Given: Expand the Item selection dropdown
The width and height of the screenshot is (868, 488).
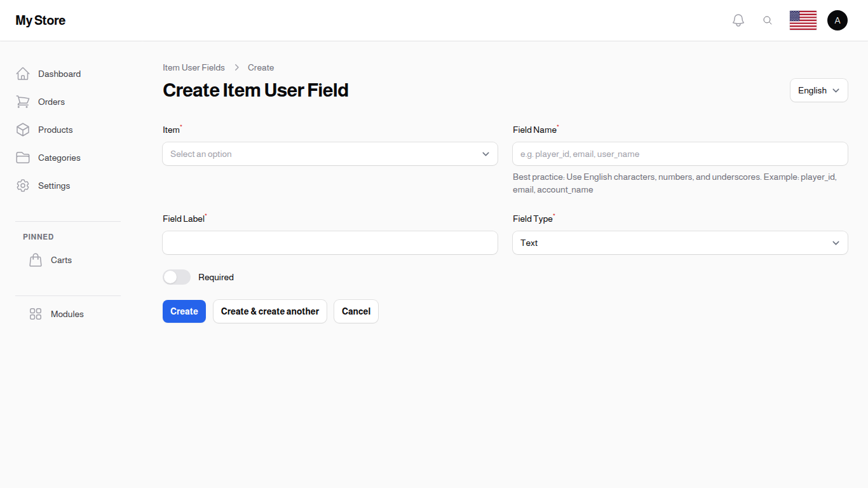Looking at the screenshot, I should [x=330, y=154].
